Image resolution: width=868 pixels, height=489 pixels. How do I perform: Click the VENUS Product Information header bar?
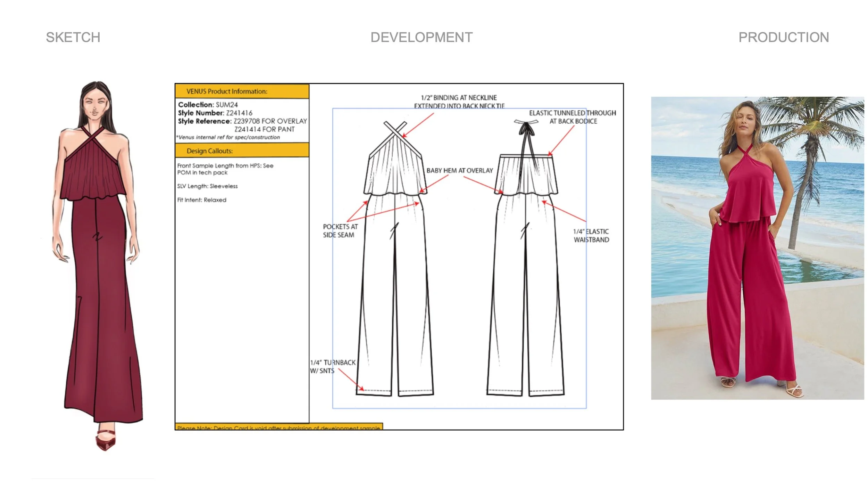pos(242,91)
